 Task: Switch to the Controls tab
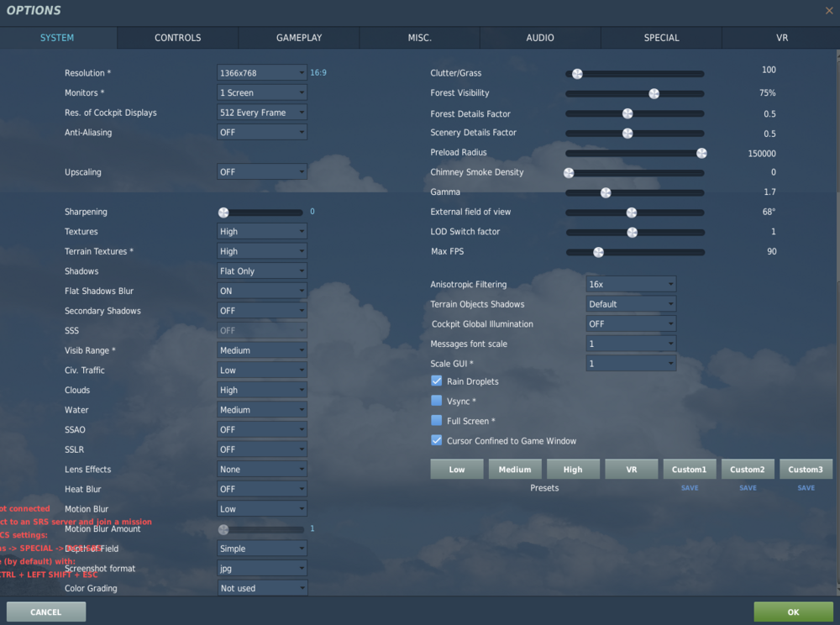pos(178,38)
